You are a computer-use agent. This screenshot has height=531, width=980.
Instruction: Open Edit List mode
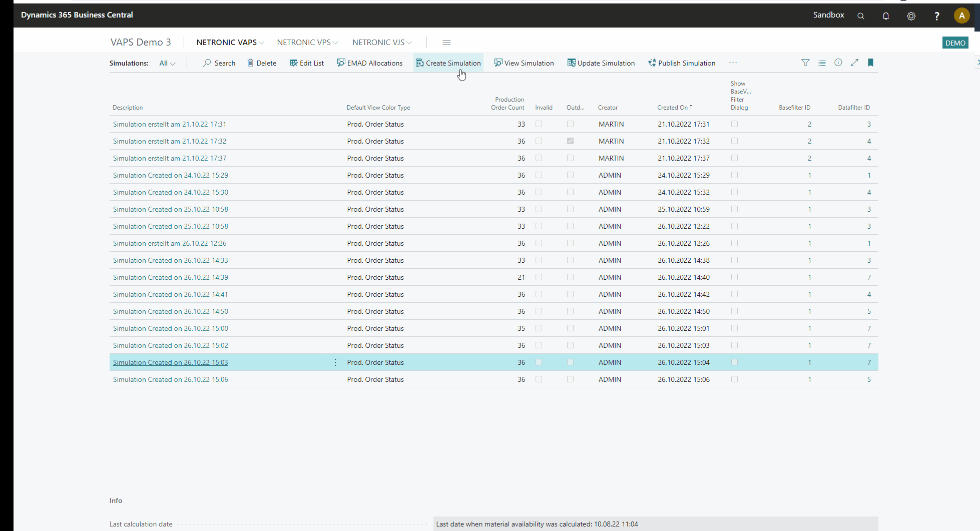click(306, 63)
